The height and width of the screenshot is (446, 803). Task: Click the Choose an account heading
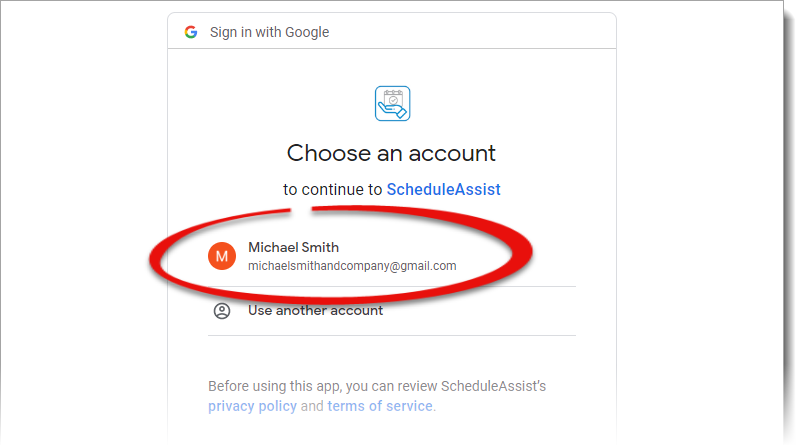391,153
